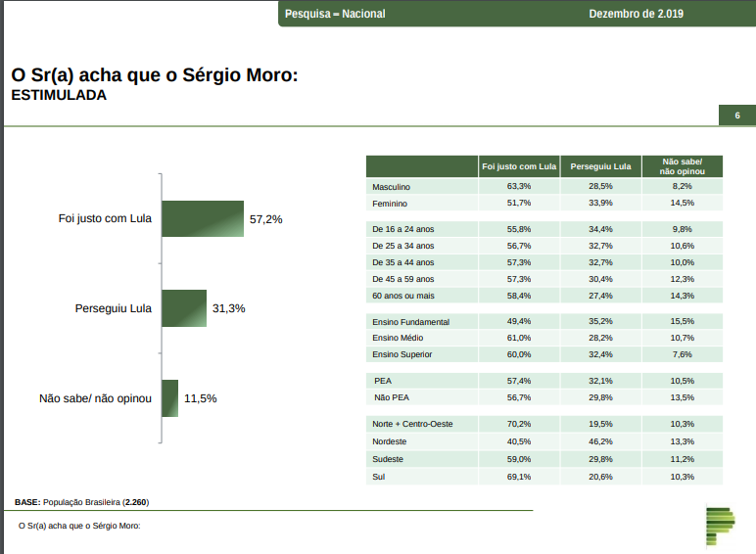The image size is (756, 554).
Task: Select the Masculino row label
Action: [x=392, y=186]
